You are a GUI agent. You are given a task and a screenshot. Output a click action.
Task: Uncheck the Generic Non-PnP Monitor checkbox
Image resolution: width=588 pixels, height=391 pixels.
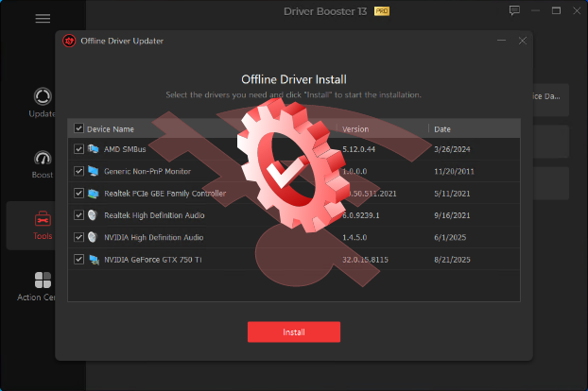(x=78, y=171)
